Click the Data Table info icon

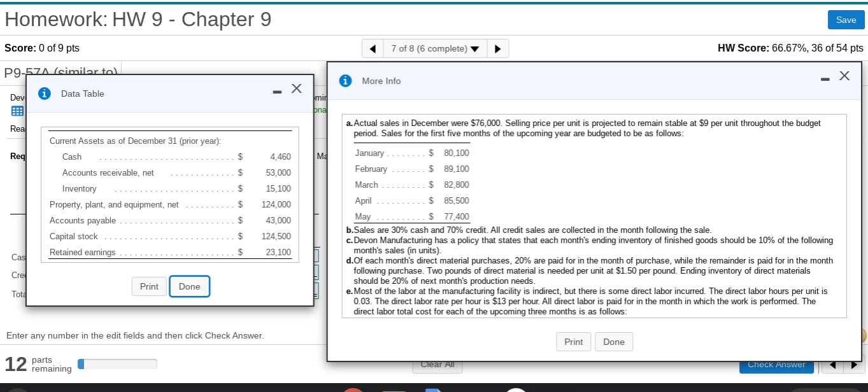tap(45, 94)
